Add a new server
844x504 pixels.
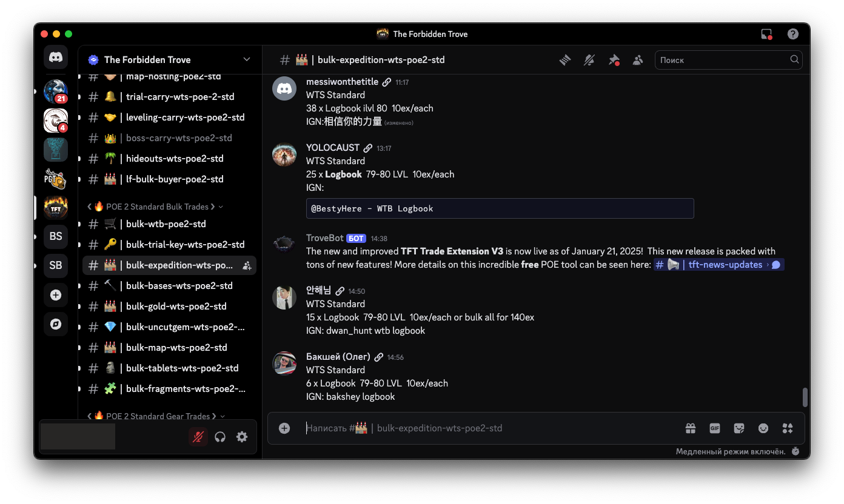56,295
